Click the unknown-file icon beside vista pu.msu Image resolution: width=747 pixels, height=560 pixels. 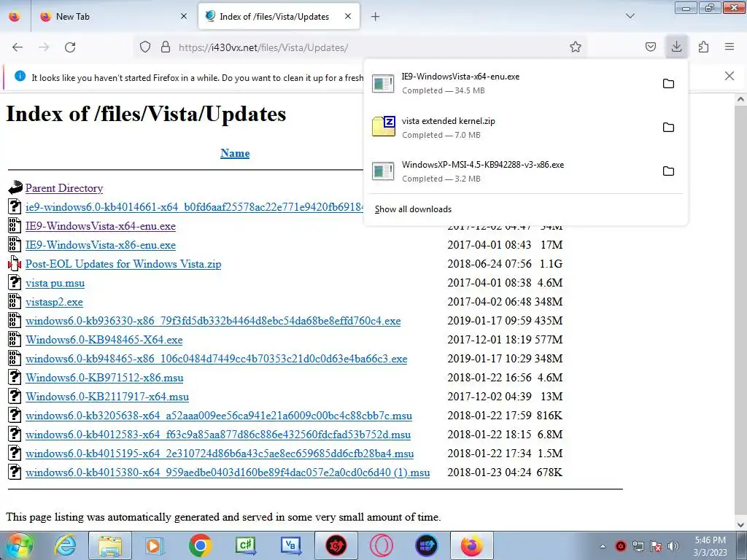click(x=15, y=282)
